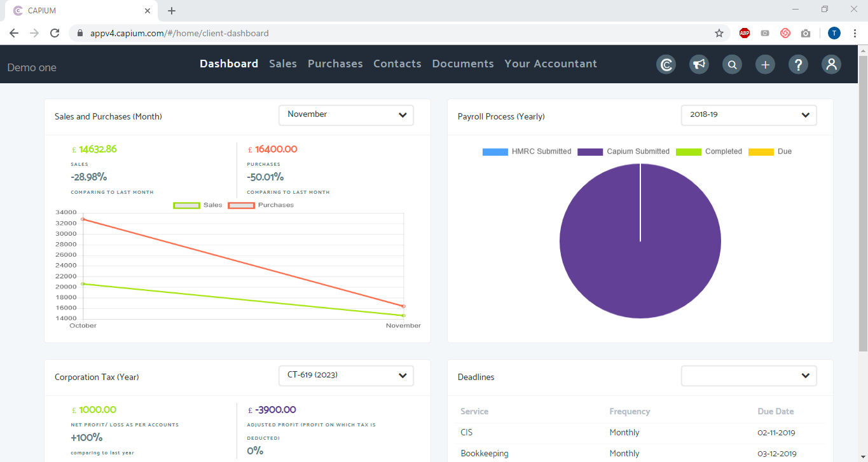Screen dimensions: 868x462
Task: Click the CIS deadline row
Action: pyautogui.click(x=641, y=432)
